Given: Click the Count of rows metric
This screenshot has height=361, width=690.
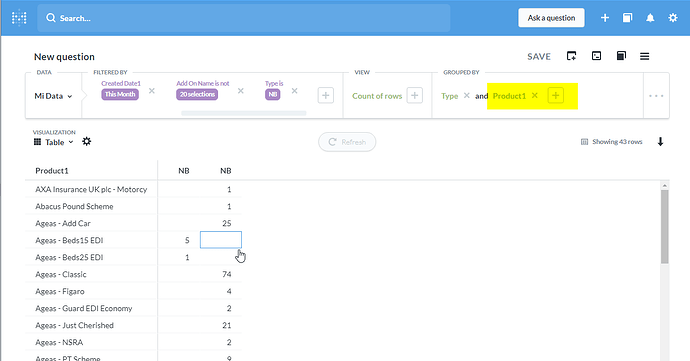Looking at the screenshot, I should coord(377,96).
